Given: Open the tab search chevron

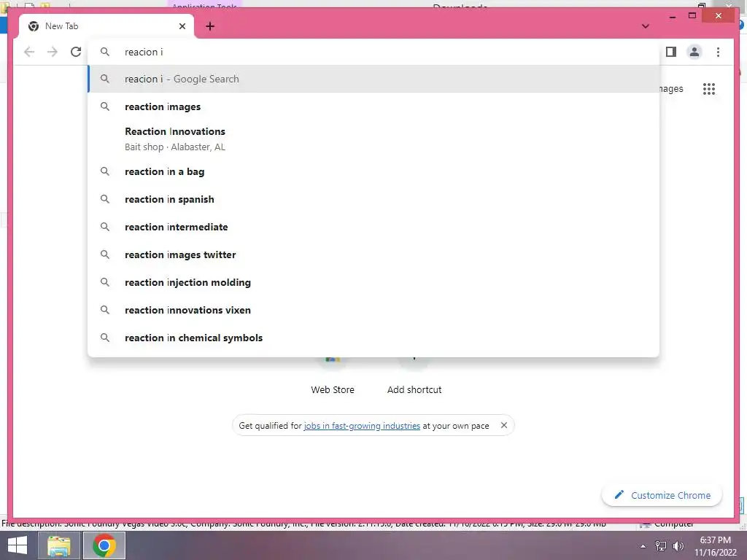Looking at the screenshot, I should 645,26.
